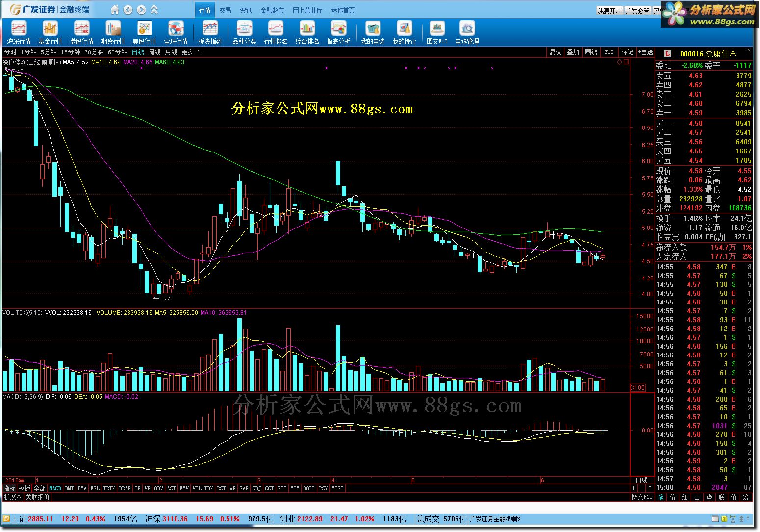760x532 pixels.
Task: Select 5分钟 chart period
Action: pos(49,52)
